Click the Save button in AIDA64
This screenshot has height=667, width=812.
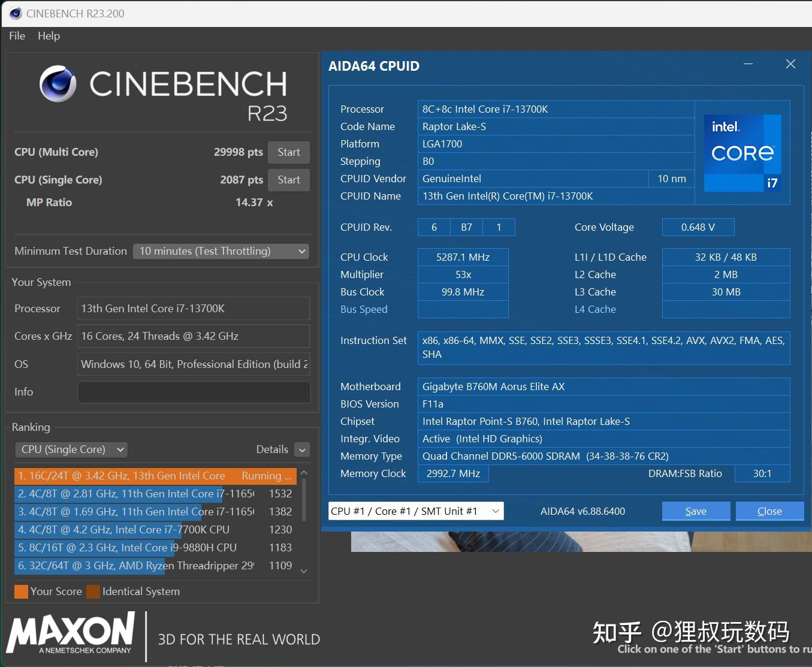(696, 511)
